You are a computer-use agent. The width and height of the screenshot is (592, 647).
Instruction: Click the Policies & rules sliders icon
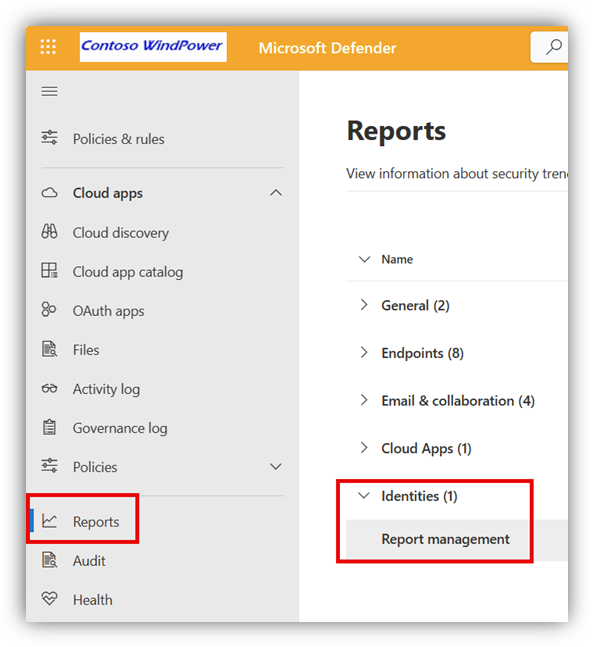[x=50, y=137]
